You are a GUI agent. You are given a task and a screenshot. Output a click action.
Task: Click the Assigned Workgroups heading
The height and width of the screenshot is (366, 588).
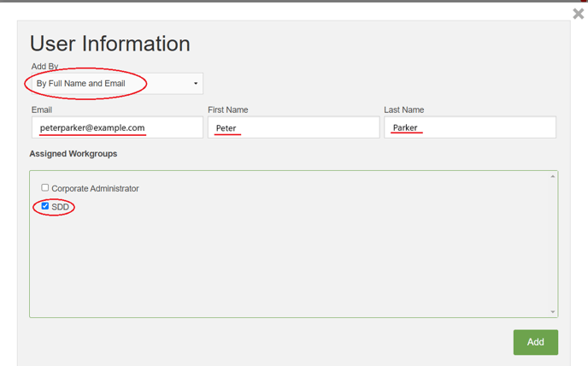(73, 154)
